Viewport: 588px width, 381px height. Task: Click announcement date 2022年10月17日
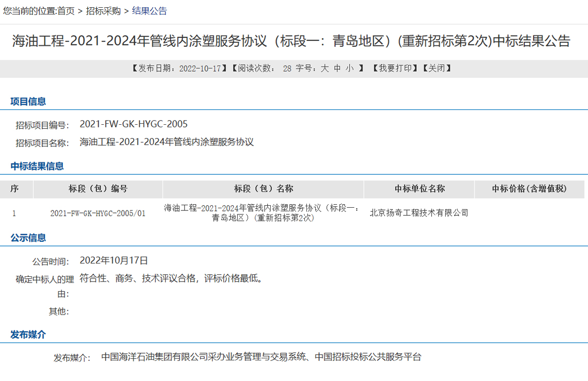pyautogui.click(x=113, y=260)
